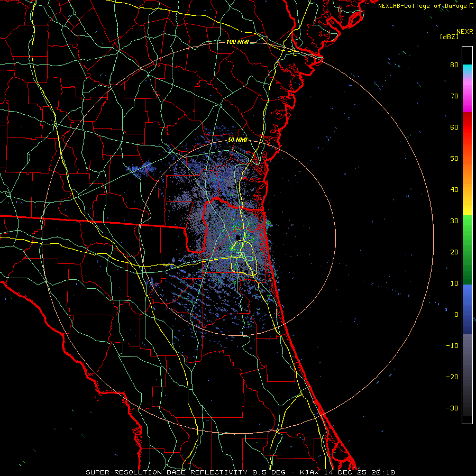Click the 60 value on dBZ scale
Image resolution: width=476 pixels, height=476 pixels.
[454, 127]
